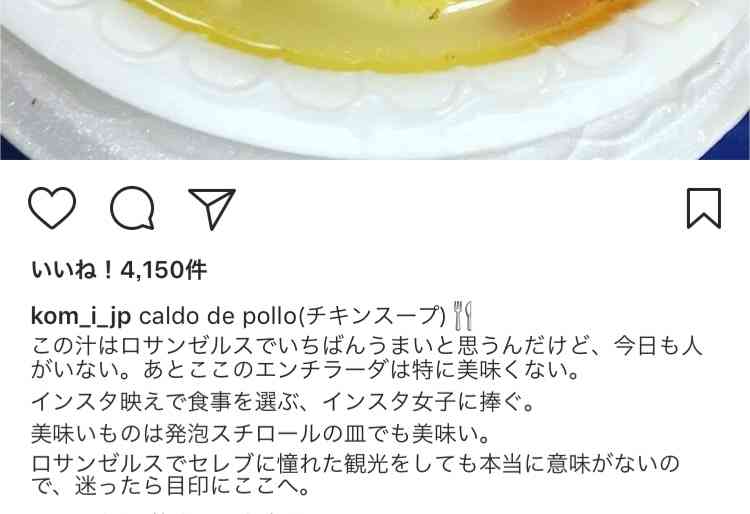This screenshot has width=750, height=514.
Task: Click the sentence 美味いものは発泡スチロールの皿でも美味い
Action: click(261, 434)
